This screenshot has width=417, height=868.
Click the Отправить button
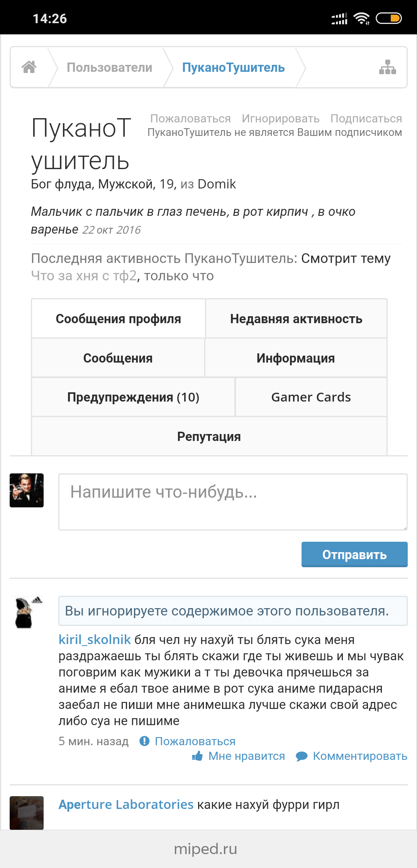(354, 554)
